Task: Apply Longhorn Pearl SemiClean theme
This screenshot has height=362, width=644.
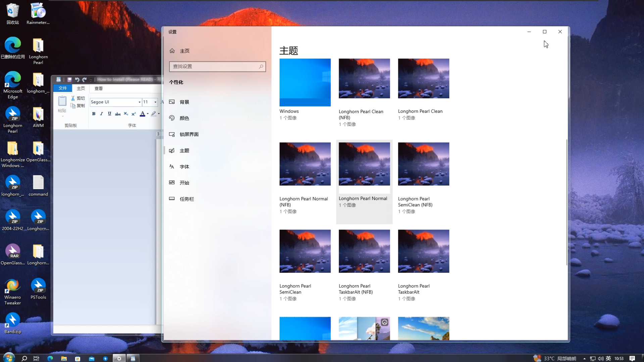Action: click(x=305, y=251)
